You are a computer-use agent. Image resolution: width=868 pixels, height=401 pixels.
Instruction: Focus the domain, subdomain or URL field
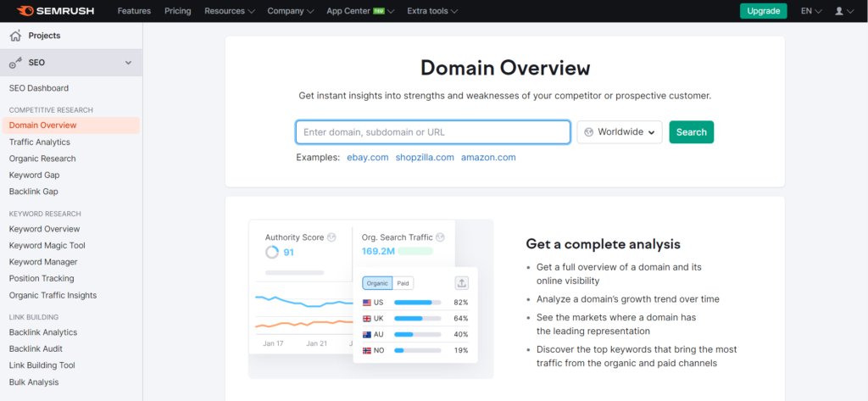click(x=433, y=132)
